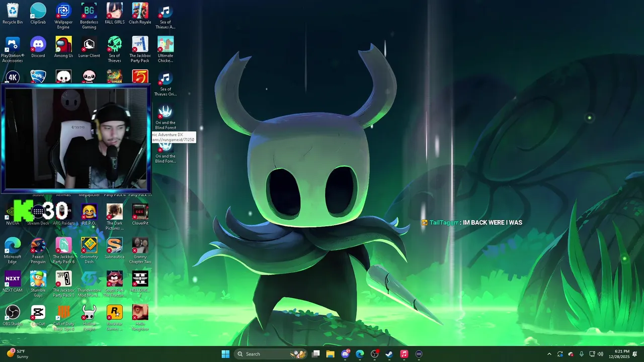This screenshot has width=644, height=362.
Task: Select the FALL GIRLS desktop icon
Action: pyautogui.click(x=114, y=14)
